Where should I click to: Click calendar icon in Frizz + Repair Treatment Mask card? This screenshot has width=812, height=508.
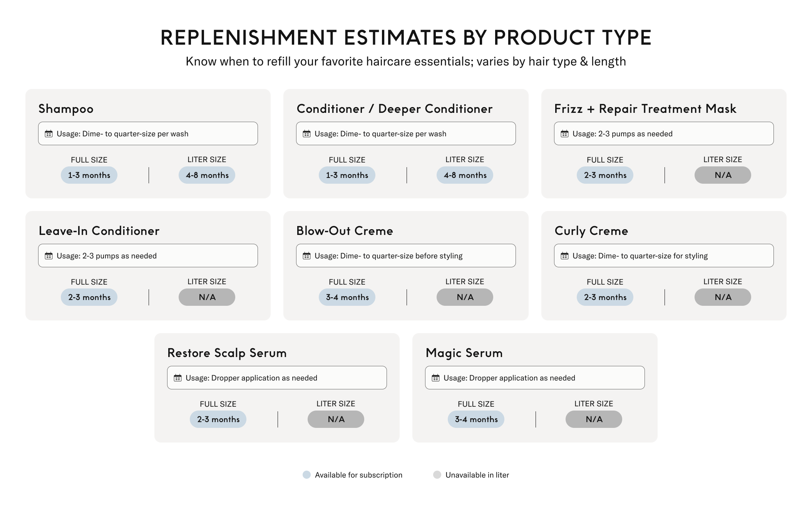[565, 134]
